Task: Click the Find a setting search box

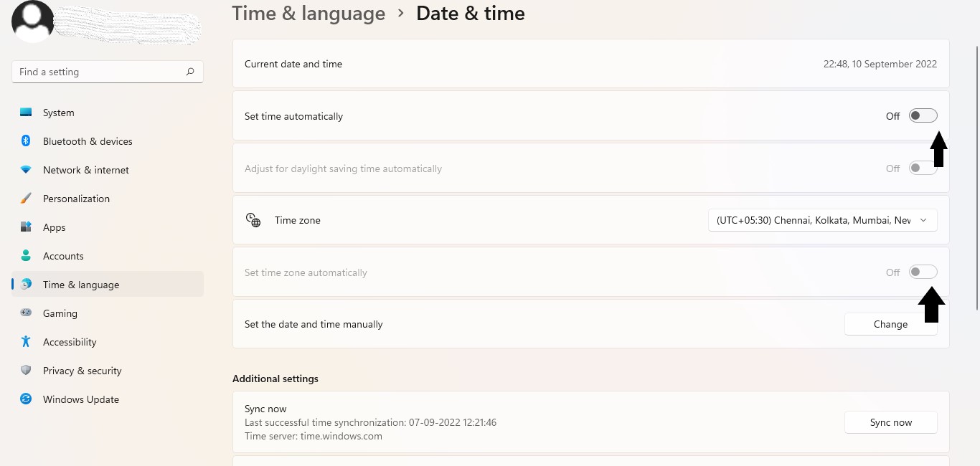Action: click(100, 72)
